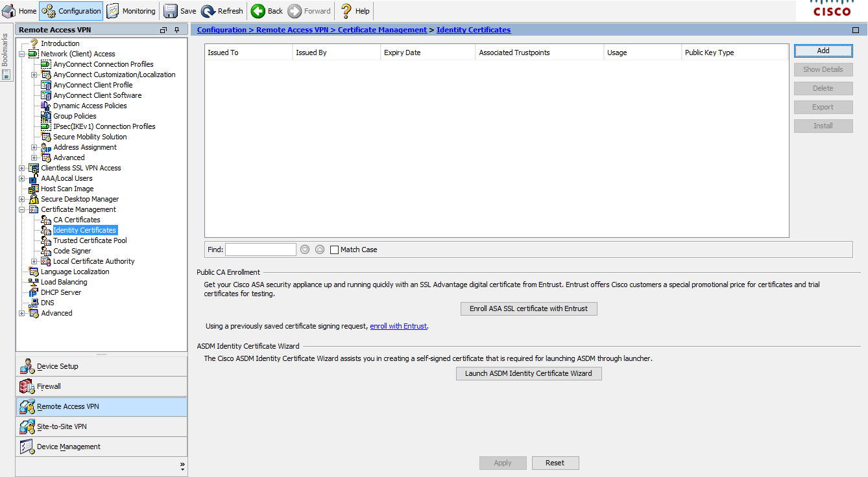The image size is (868, 477).
Task: Click the Find next down-arrow icon
Action: pos(305,250)
